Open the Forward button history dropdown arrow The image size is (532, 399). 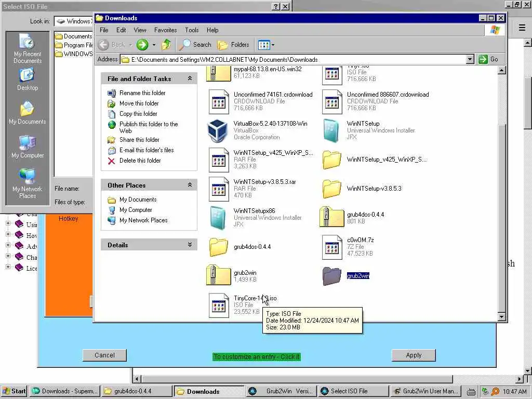point(154,45)
